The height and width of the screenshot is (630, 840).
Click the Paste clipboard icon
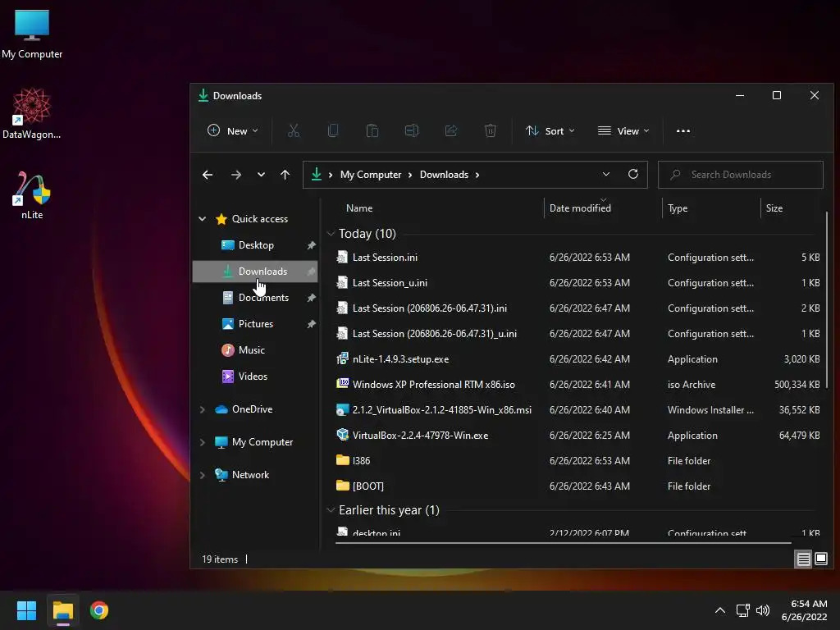click(x=372, y=130)
